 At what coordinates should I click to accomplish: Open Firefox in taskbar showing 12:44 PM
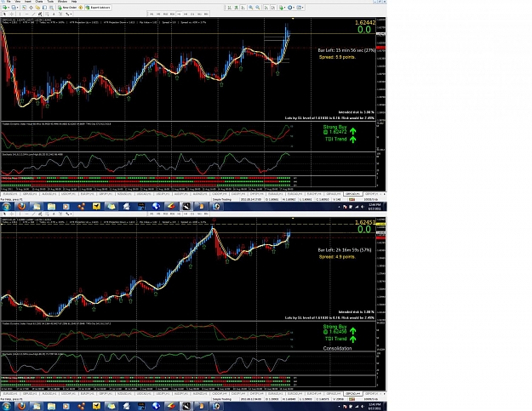[21, 207]
